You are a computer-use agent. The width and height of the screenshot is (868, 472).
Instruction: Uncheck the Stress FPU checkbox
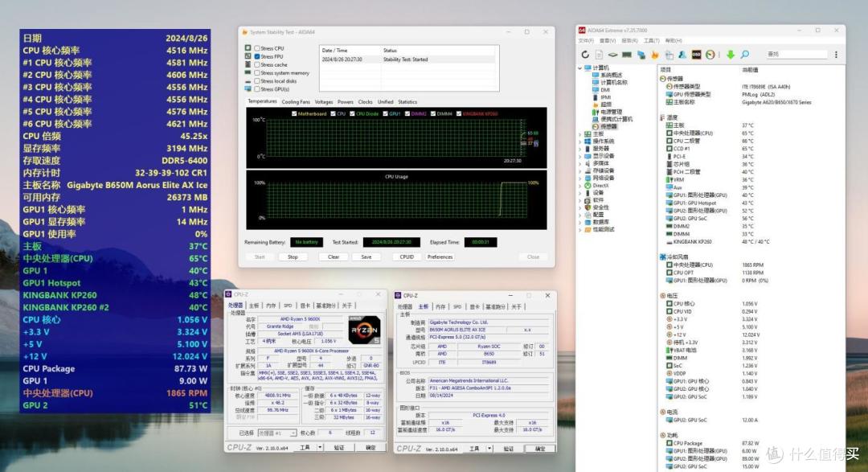(257, 56)
